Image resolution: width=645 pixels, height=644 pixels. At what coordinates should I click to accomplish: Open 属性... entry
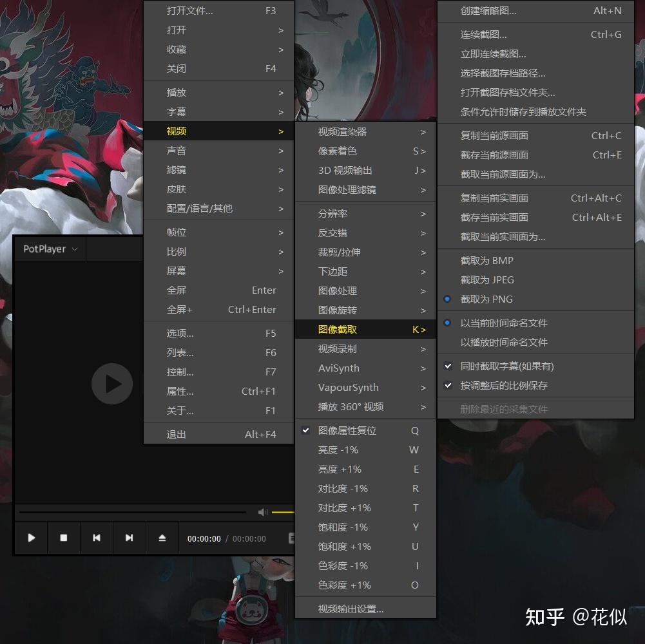(219, 392)
